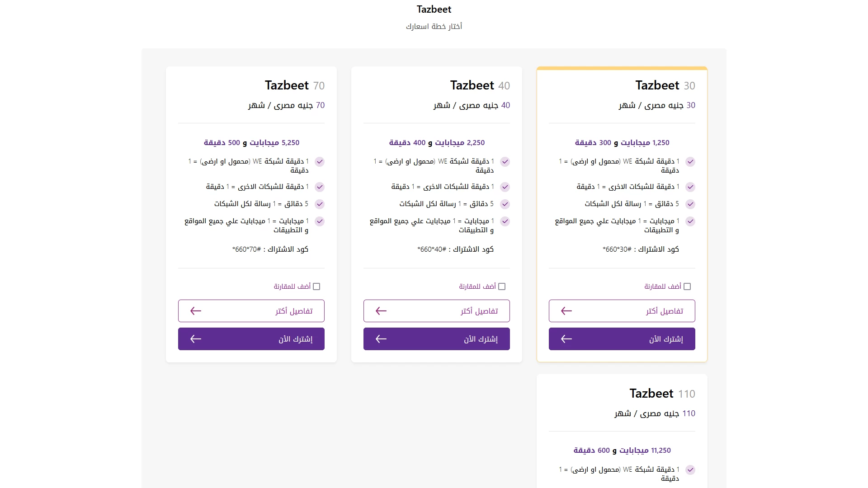This screenshot has height=488, width=868.
Task: Click arrow icon in Tazbeet 70 subscribe button
Action: pos(196,339)
